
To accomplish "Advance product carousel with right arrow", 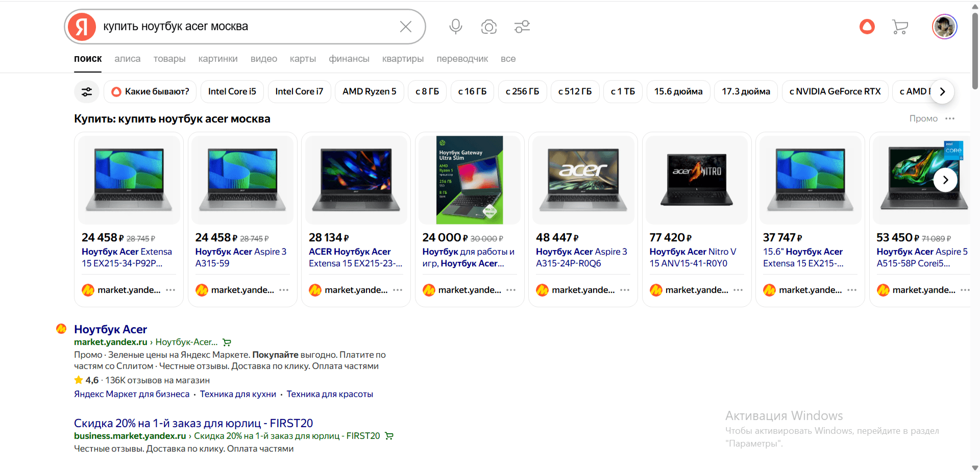I will point(945,180).
